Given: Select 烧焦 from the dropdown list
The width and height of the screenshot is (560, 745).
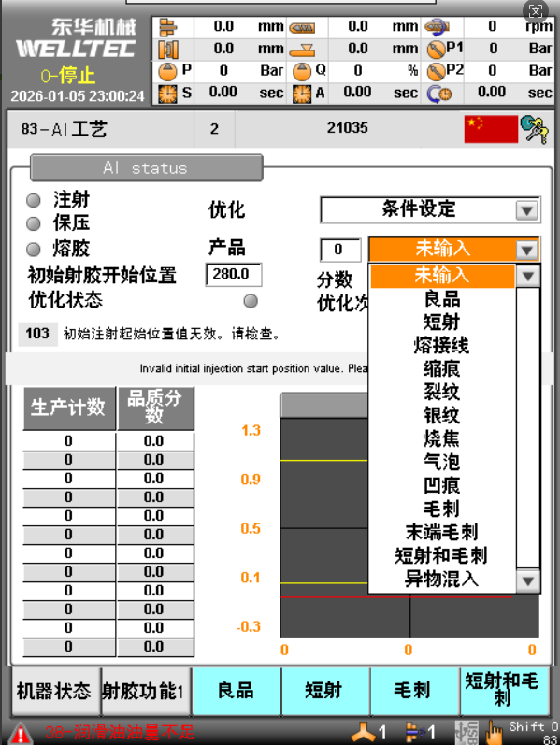Looking at the screenshot, I should pyautogui.click(x=442, y=438).
